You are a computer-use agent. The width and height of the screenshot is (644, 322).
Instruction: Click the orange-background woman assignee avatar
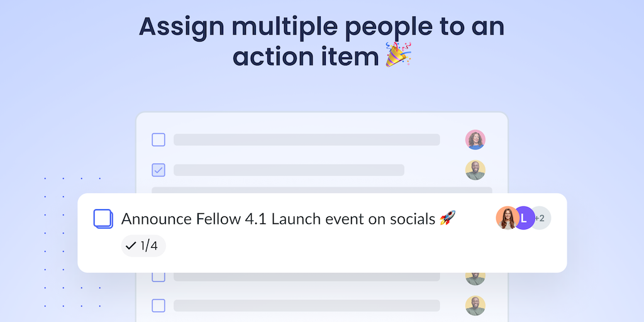pos(506,218)
